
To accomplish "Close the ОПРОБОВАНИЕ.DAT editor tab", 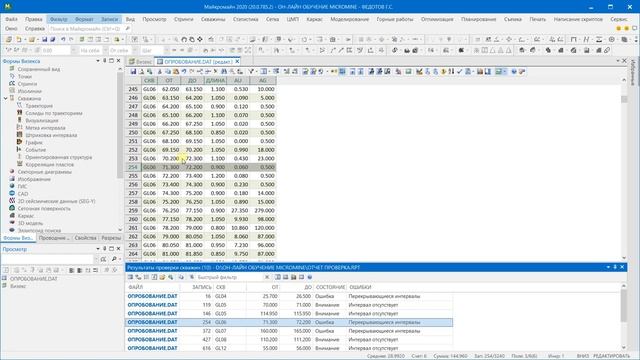I will [x=237, y=62].
